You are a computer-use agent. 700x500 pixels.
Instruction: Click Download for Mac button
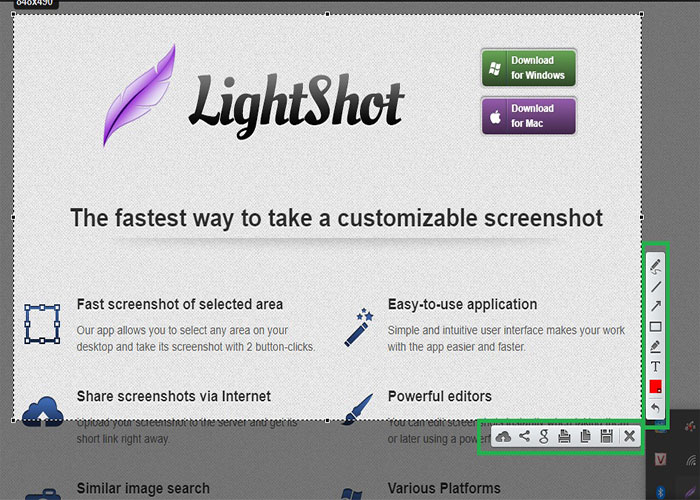528,116
